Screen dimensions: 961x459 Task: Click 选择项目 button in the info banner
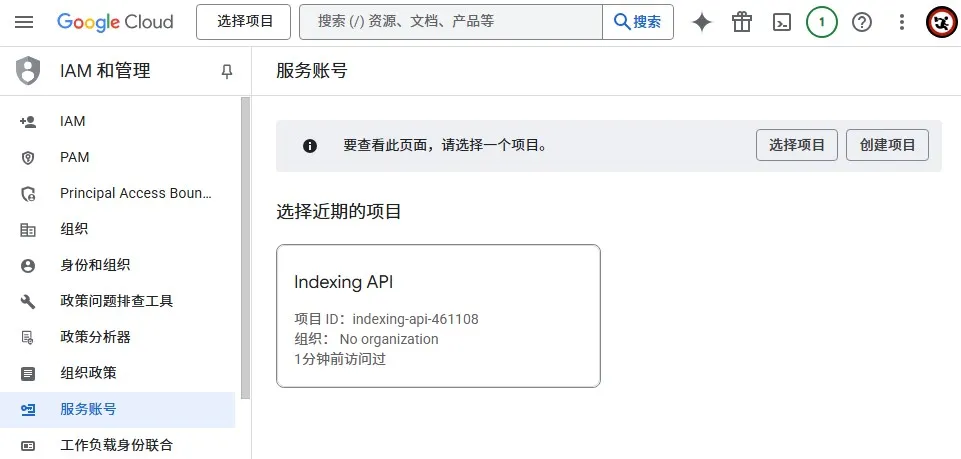pos(797,145)
